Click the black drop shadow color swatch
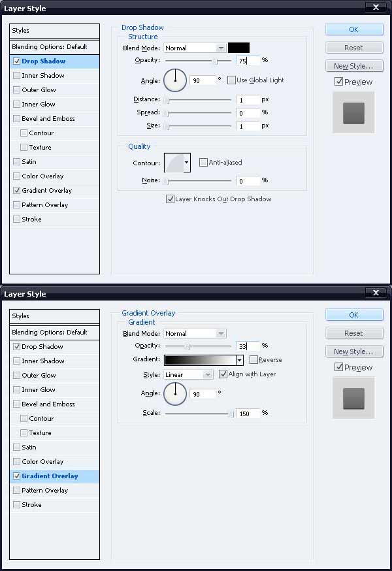The width and height of the screenshot is (392, 571). pos(238,48)
